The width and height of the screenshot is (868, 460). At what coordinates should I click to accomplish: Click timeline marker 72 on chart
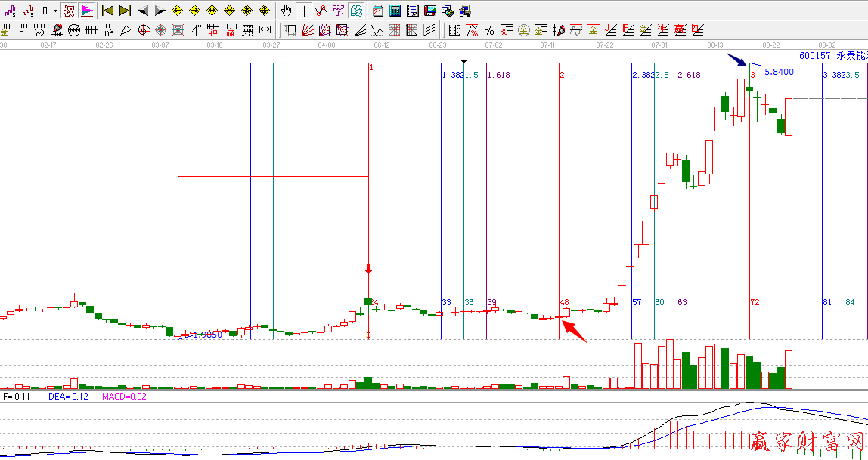click(755, 302)
